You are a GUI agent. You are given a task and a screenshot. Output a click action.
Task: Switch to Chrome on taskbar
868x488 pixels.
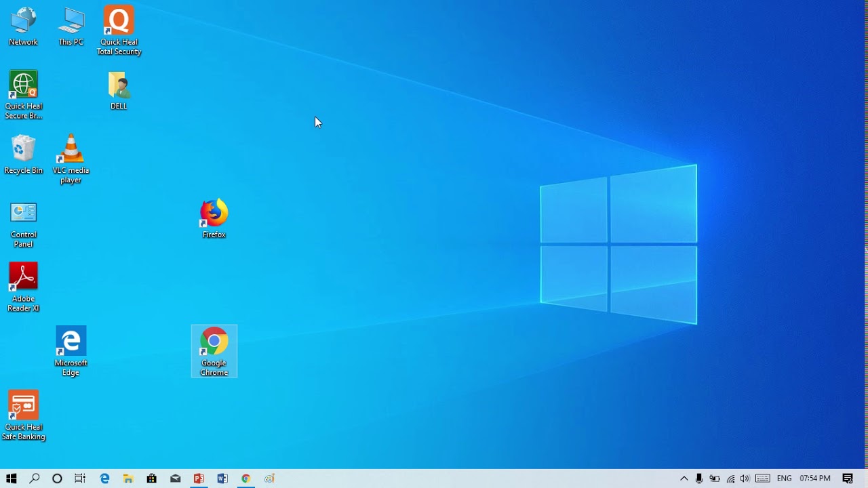246,479
